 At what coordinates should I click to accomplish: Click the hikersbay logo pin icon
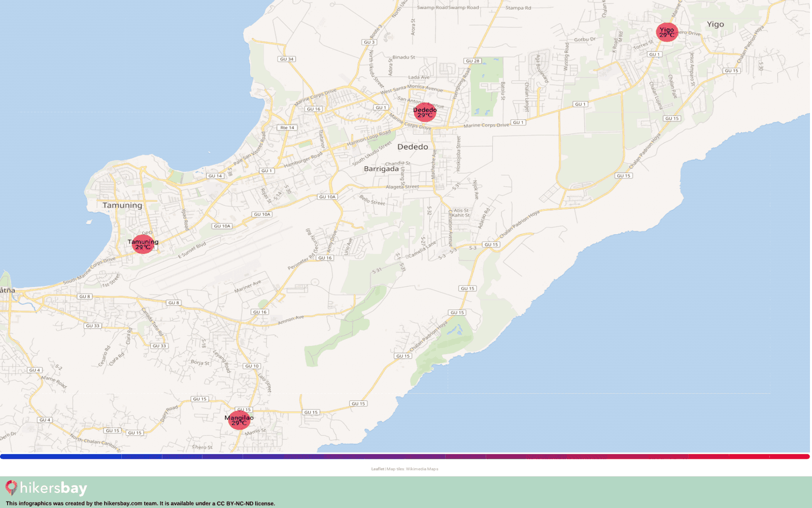[11, 488]
